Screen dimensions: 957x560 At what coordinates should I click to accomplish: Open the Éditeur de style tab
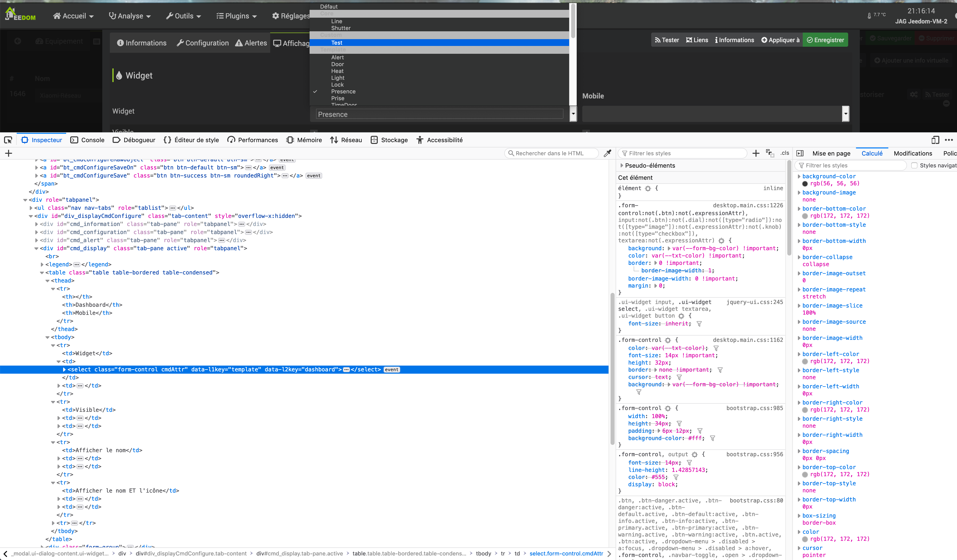point(191,140)
